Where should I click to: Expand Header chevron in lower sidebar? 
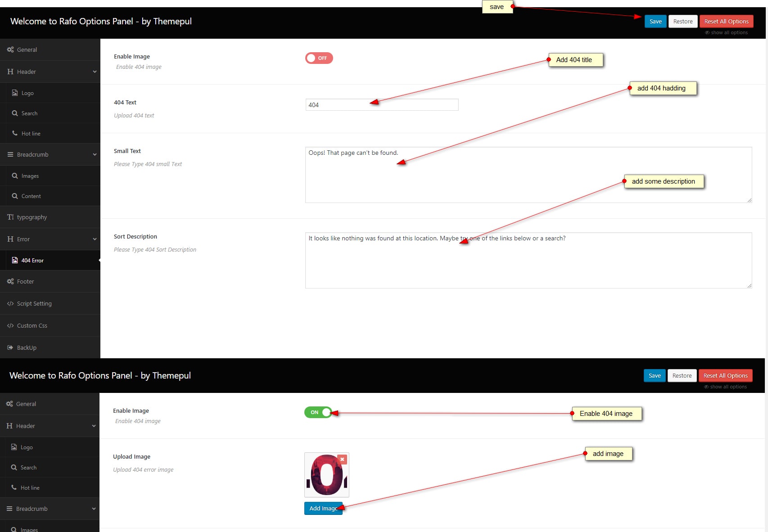pyautogui.click(x=94, y=426)
